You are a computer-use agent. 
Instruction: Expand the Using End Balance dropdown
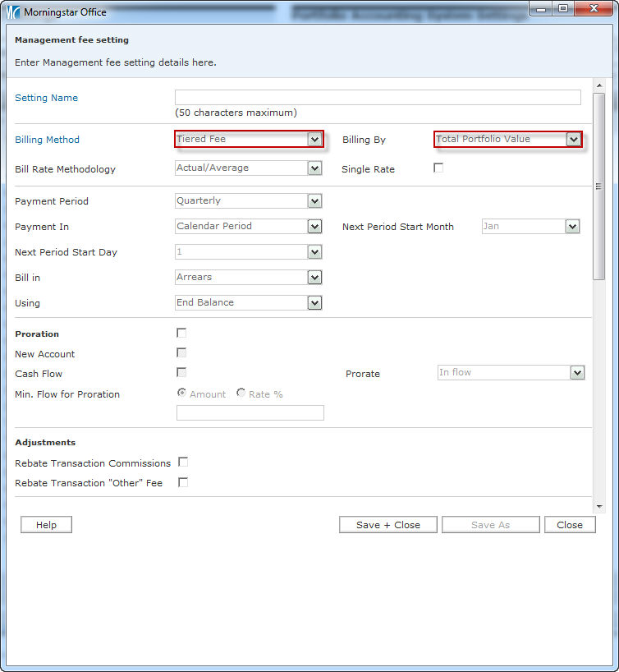coord(249,302)
